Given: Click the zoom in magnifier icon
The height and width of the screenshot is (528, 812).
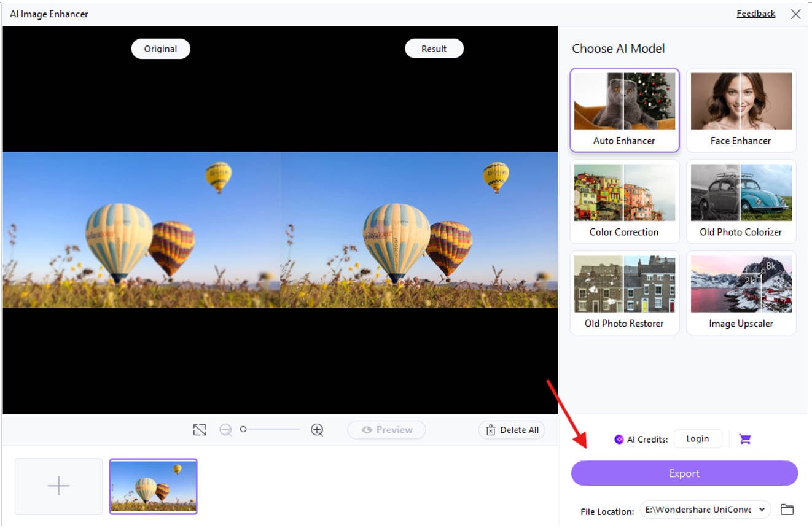Looking at the screenshot, I should coord(317,430).
